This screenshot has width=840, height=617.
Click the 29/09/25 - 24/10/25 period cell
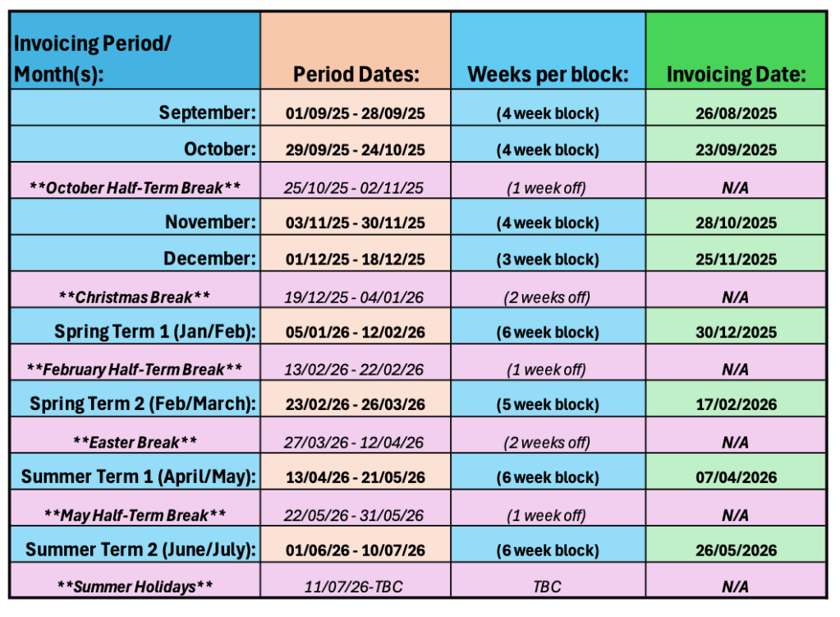[x=356, y=150]
